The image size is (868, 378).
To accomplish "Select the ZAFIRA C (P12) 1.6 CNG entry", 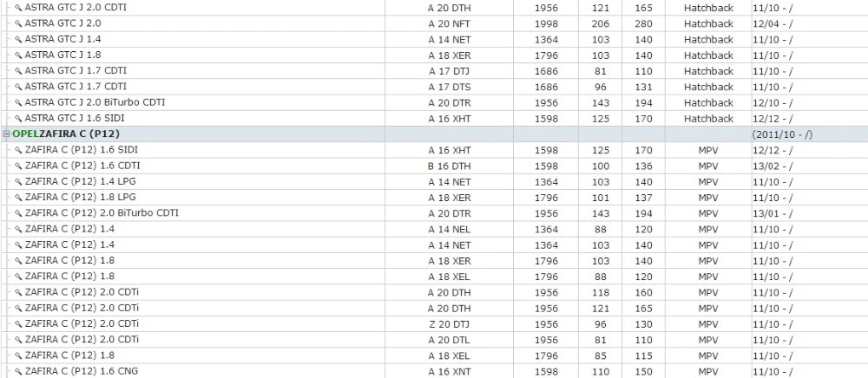I will (82, 371).
